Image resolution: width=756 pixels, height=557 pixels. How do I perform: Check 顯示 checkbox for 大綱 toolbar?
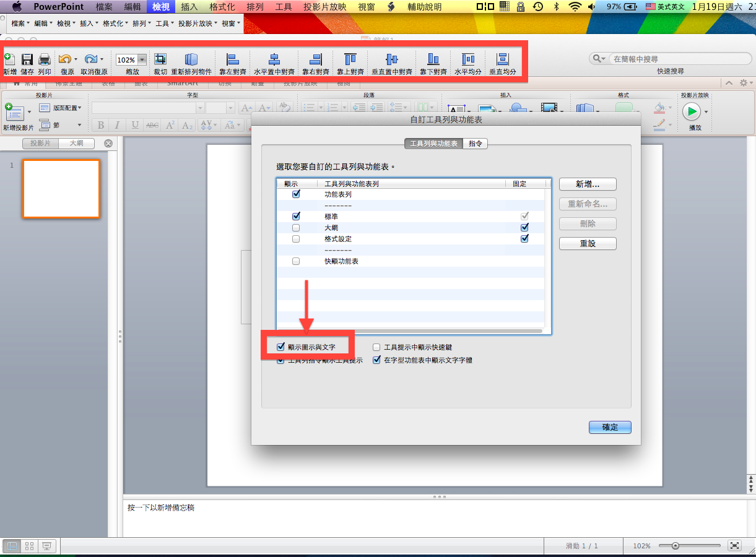[x=296, y=228]
